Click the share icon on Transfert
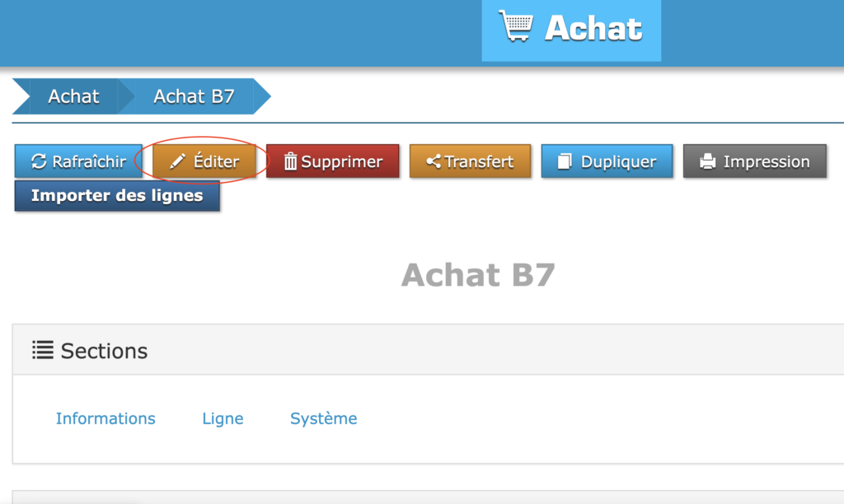 click(434, 161)
